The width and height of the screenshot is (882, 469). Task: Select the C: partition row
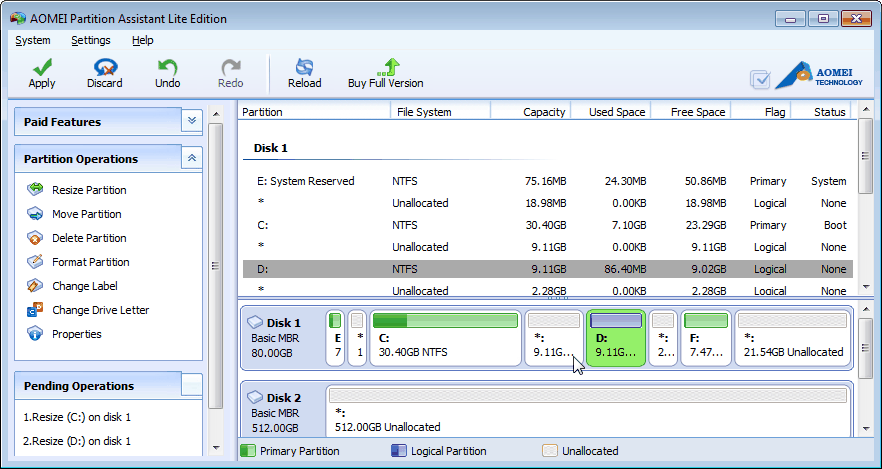[548, 225]
